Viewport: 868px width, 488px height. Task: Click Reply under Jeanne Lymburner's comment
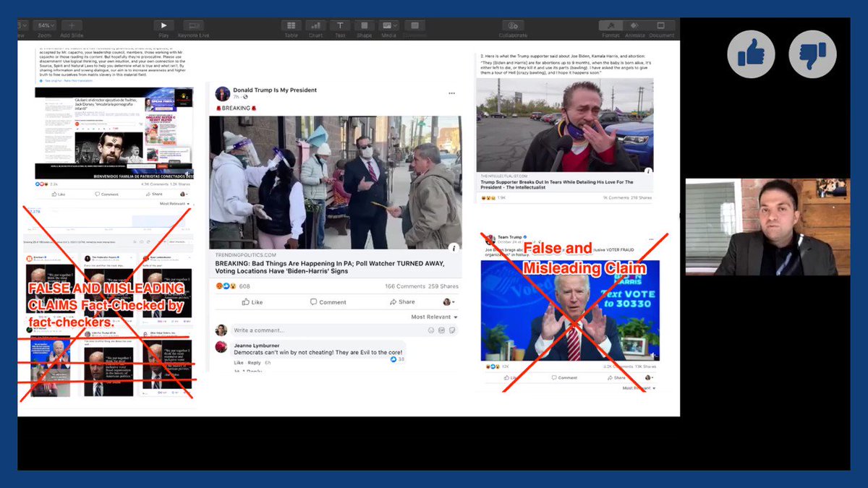click(x=255, y=362)
